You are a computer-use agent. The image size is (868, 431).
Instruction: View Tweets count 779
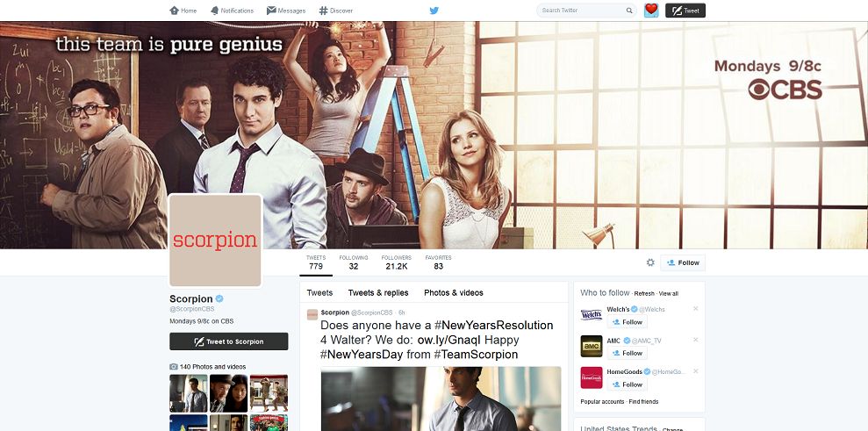coord(316,262)
